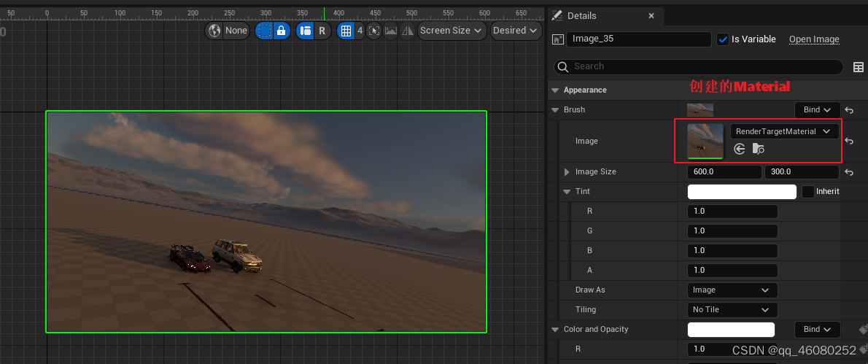This screenshot has height=364, width=868.
Task: Click the Open Image link
Action: [814, 39]
